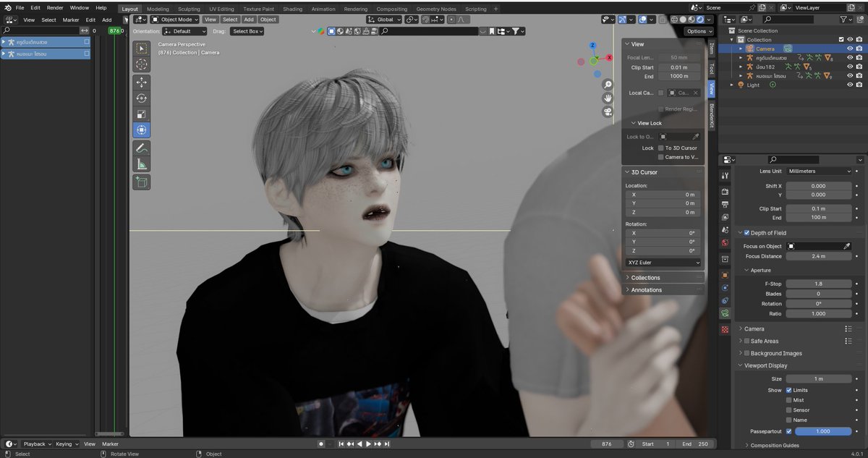Viewport: 868px width, 458px height.
Task: Open Texture properties tab icon
Action: [725, 329]
